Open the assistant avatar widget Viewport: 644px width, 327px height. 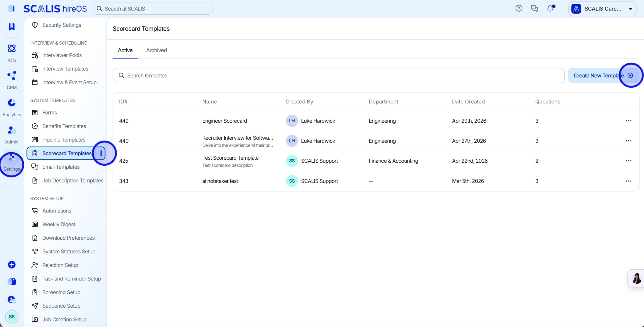(637, 278)
